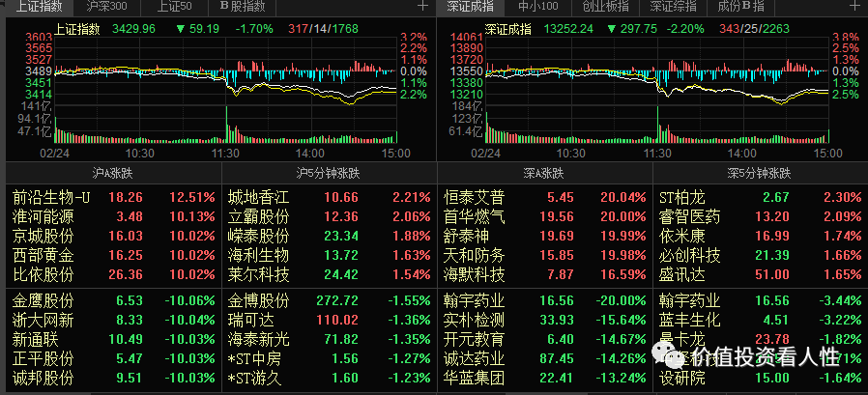Click 上证指数 chart title label
Image resolution: width=868 pixels, height=395 pixels.
[x=77, y=29]
